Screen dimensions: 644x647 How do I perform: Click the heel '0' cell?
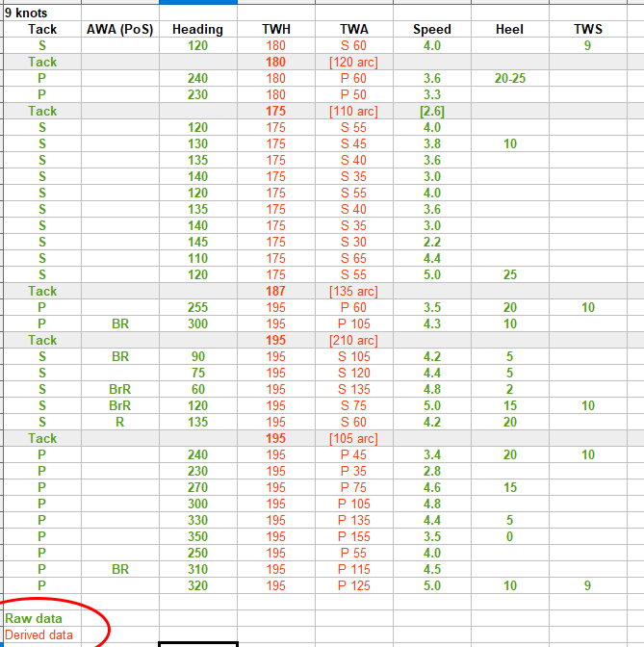pos(510,536)
